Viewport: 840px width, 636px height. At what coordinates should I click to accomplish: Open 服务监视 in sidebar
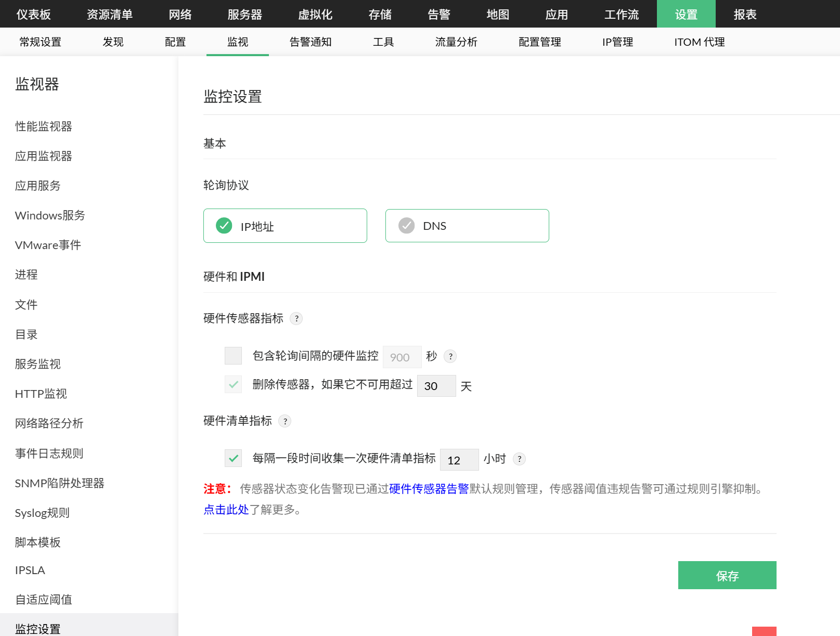38,364
